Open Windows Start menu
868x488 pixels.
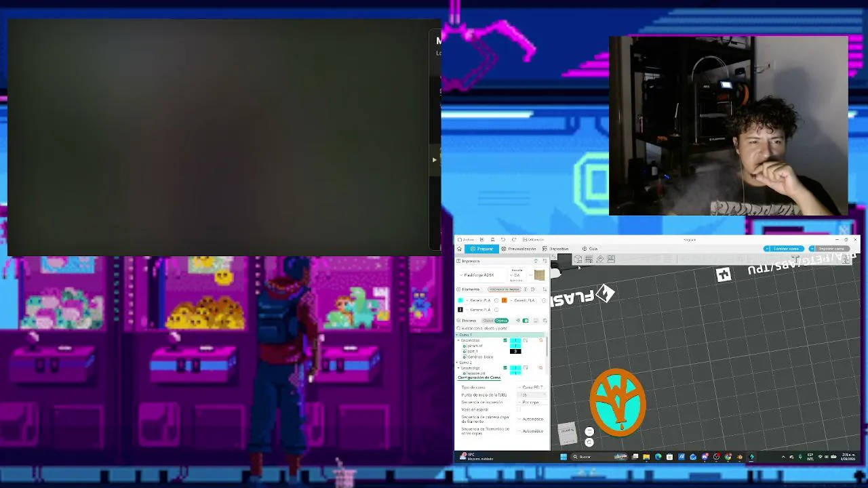point(564,457)
